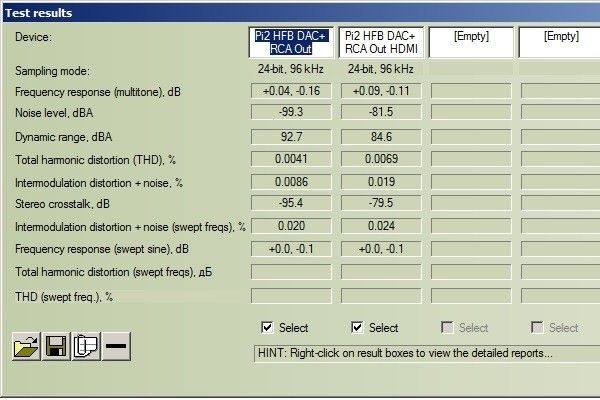Click 'THD (swept freq.), %' label
Viewport: 600px width, 400px height.
coord(64,297)
